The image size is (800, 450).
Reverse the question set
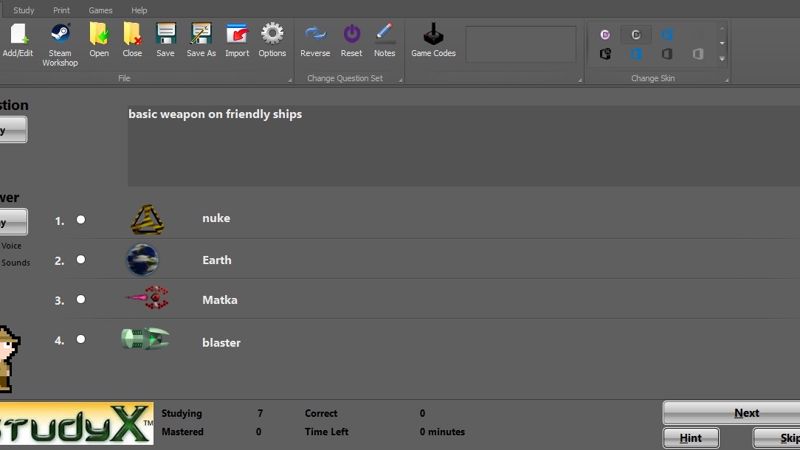click(x=315, y=40)
